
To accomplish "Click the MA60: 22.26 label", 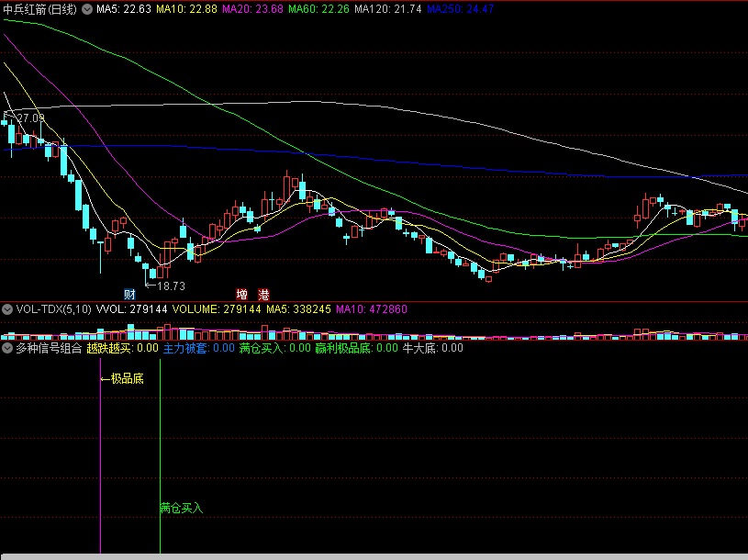I will pos(318,9).
